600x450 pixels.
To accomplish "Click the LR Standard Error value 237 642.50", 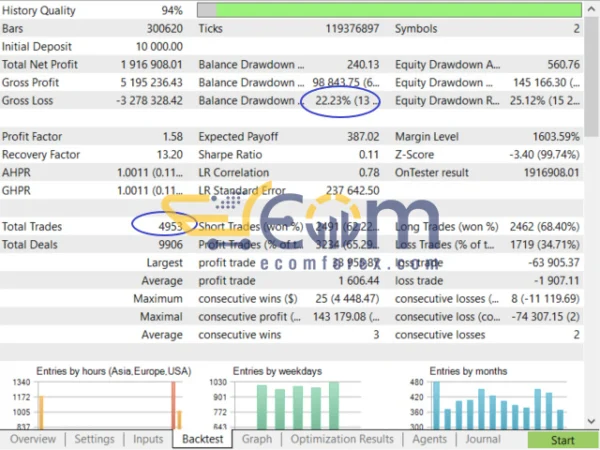I will (x=352, y=190).
